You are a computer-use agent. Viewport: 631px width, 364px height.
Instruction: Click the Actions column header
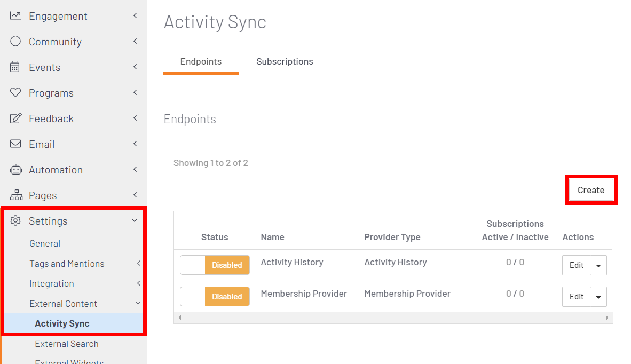[578, 237]
